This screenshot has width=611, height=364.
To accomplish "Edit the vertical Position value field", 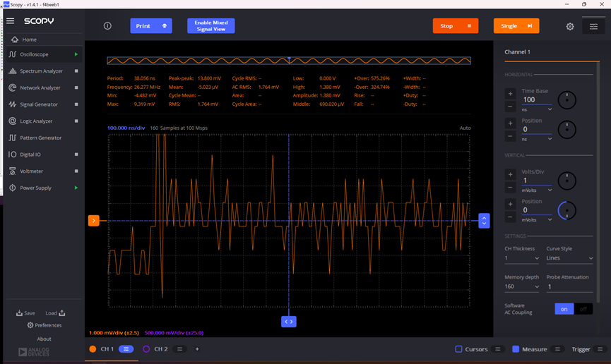I will click(x=537, y=210).
